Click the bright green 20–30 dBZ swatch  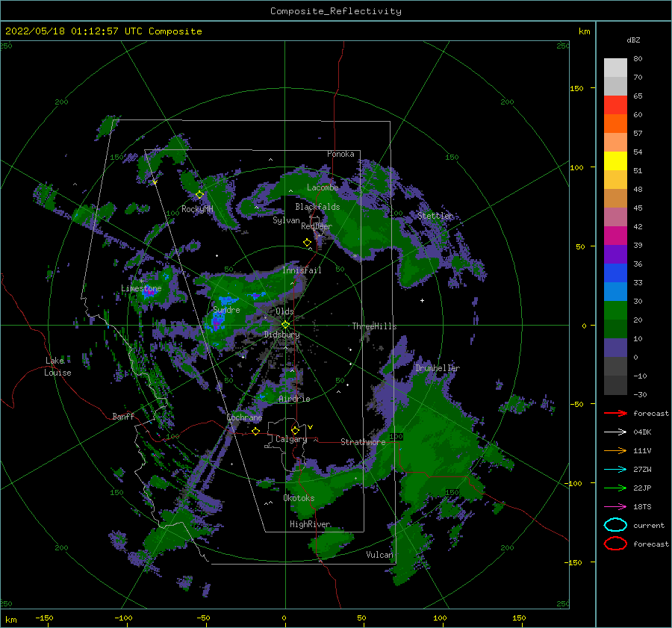[615, 311]
